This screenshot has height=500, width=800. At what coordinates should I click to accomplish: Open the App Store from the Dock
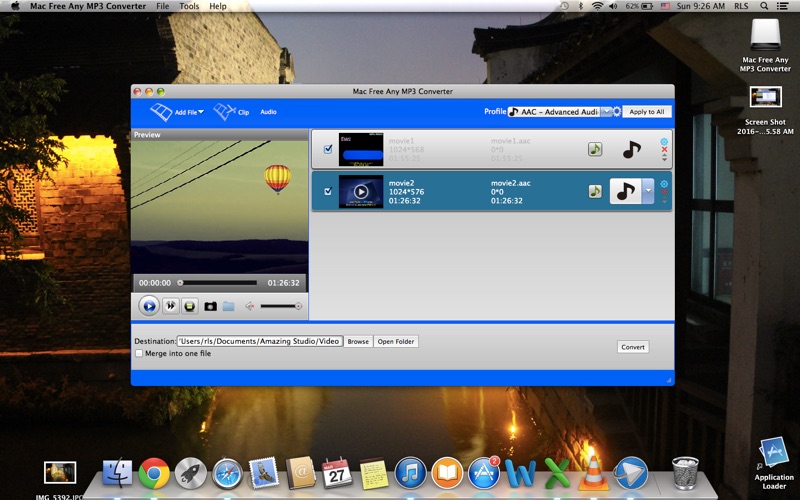coord(484,473)
